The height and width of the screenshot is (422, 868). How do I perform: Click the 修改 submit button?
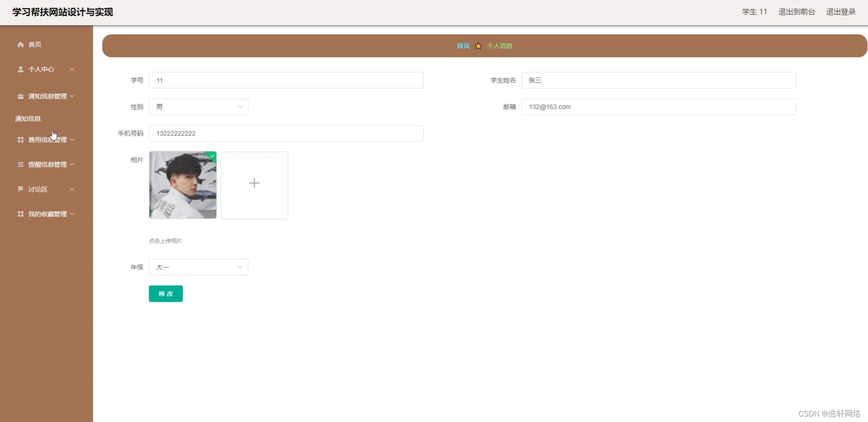[166, 293]
